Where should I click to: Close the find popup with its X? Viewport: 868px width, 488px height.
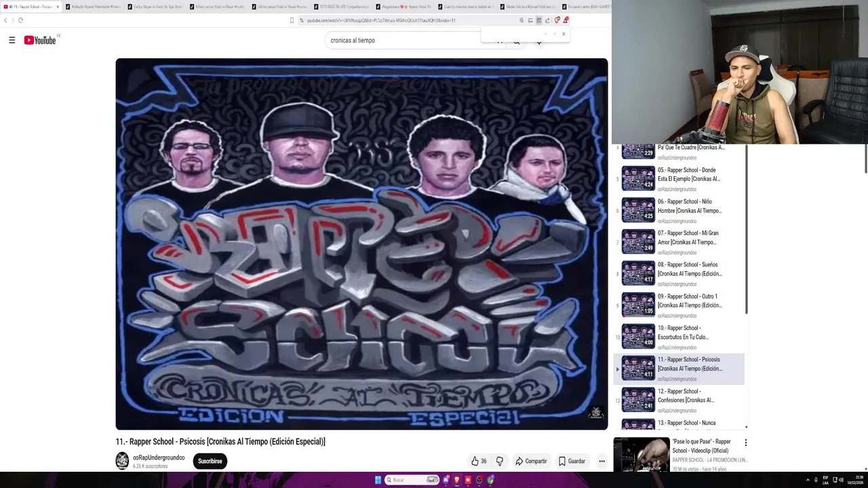pos(563,34)
